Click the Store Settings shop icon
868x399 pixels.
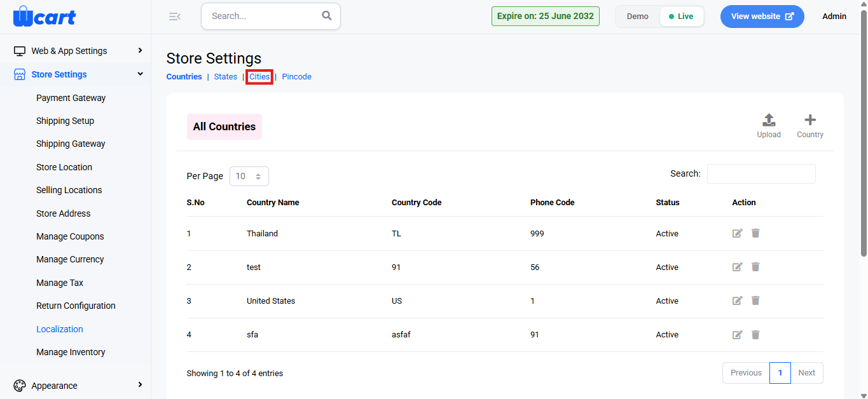pos(20,74)
